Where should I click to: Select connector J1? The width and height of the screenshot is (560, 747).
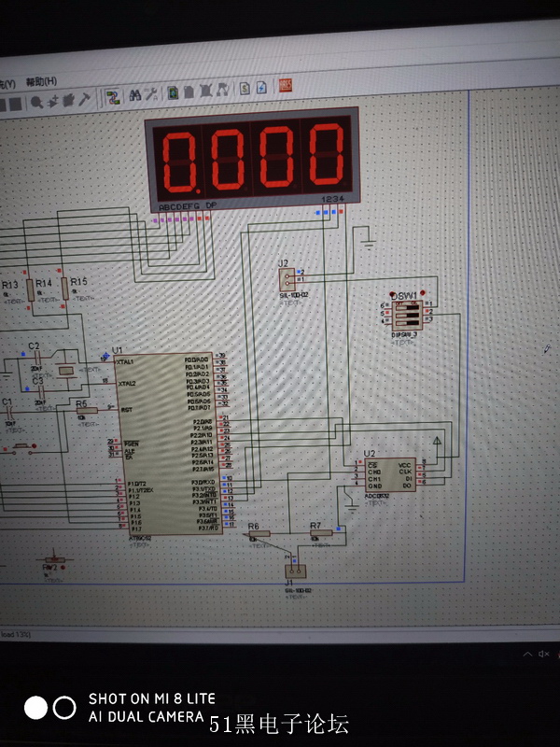pos(295,571)
